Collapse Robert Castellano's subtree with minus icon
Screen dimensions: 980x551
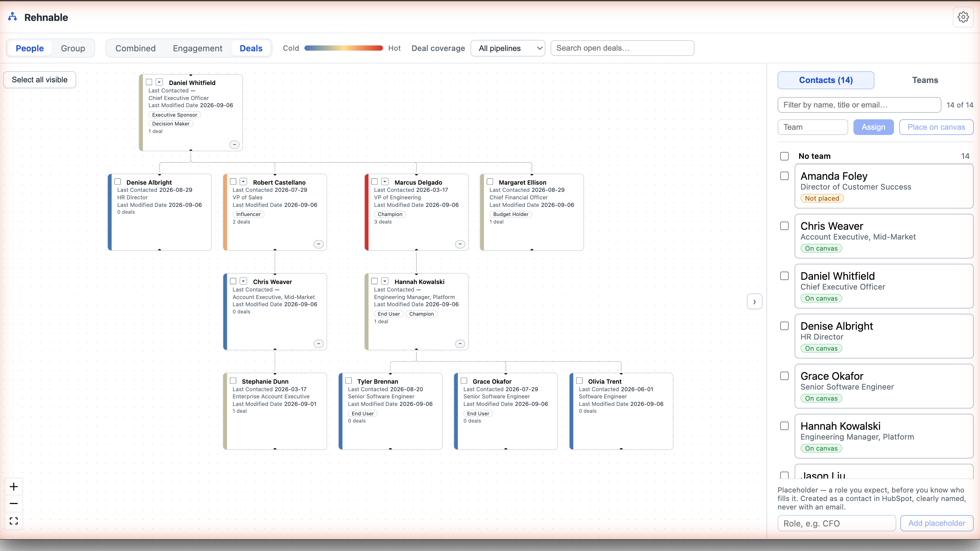coord(318,244)
